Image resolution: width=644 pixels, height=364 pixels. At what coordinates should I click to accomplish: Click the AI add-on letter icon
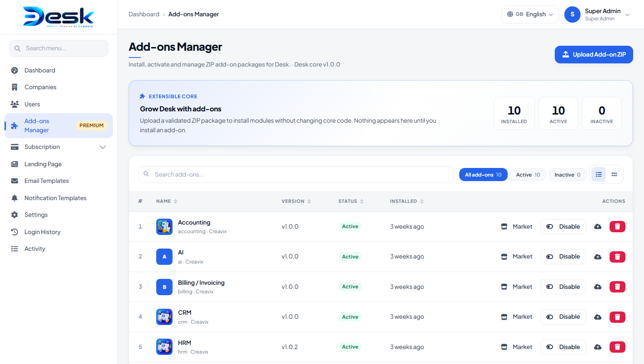tap(164, 257)
